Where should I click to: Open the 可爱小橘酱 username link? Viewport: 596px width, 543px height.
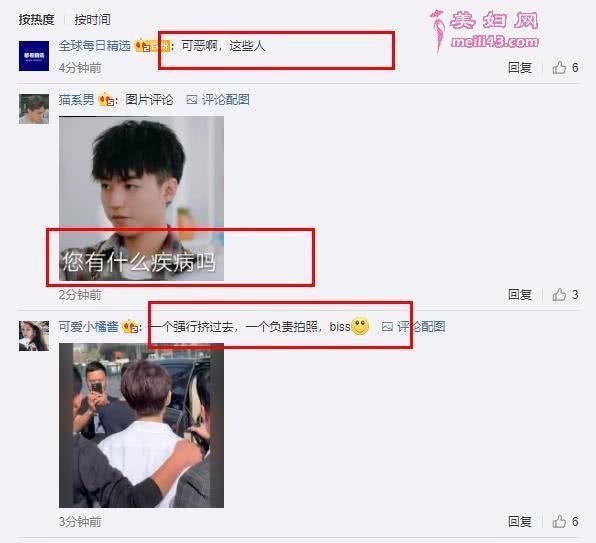point(89,326)
